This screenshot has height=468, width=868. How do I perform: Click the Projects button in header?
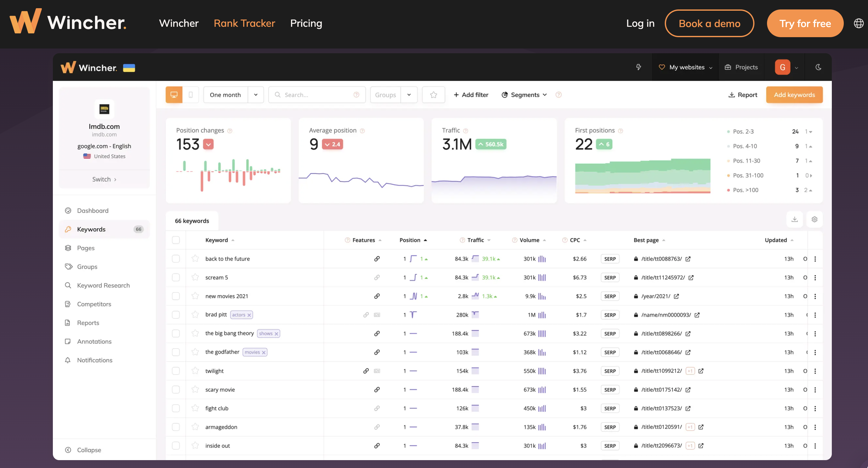tap(741, 67)
